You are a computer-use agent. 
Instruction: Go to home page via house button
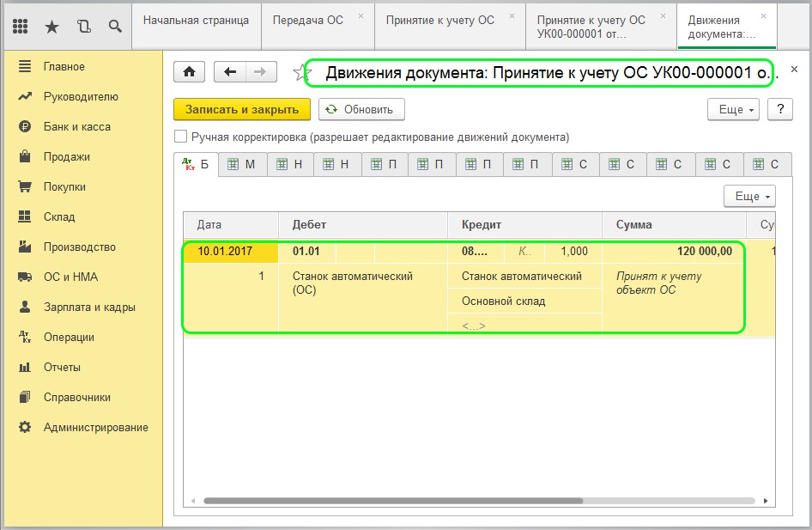tap(189, 72)
